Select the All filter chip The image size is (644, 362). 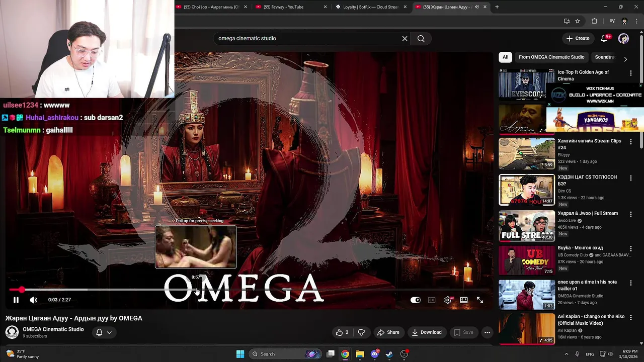click(x=505, y=57)
